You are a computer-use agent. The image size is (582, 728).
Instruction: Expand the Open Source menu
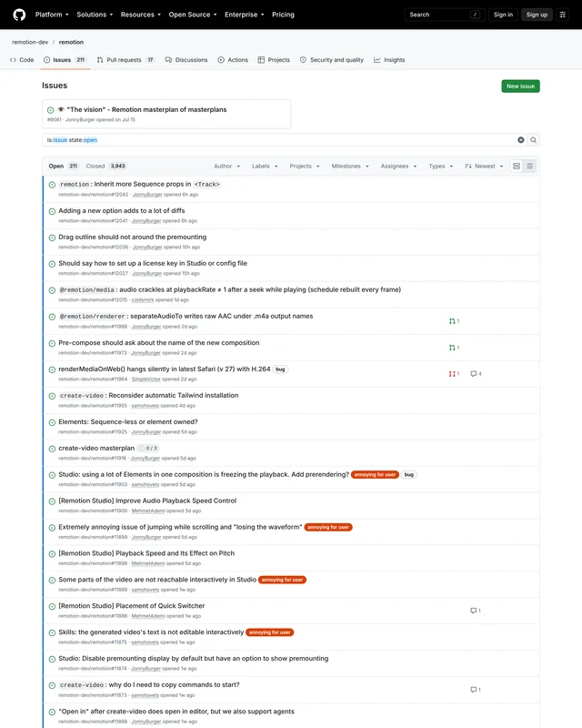(193, 15)
